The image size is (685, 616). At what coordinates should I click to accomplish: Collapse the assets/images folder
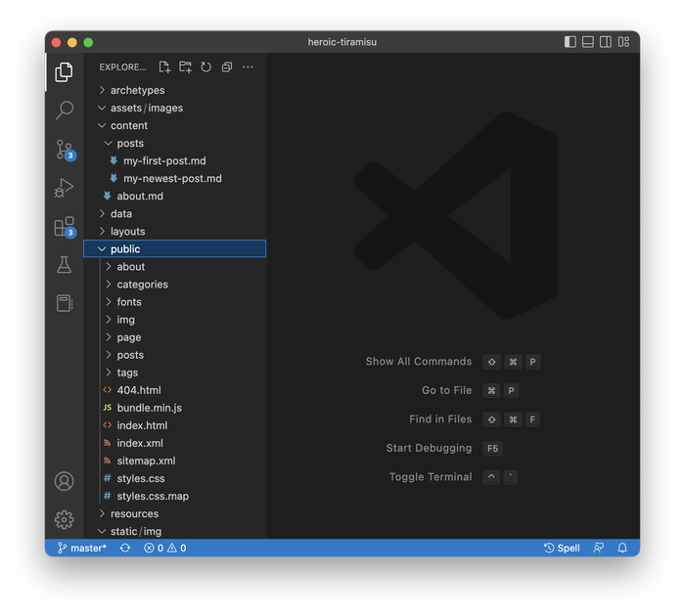(175, 108)
